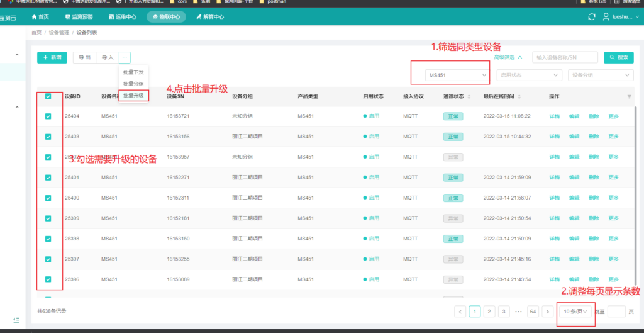Click the sidebar collapse icon at bottom left

pos(16,320)
